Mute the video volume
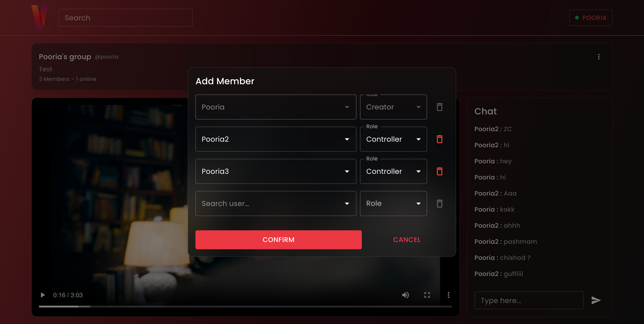644x324 pixels. [x=405, y=295]
